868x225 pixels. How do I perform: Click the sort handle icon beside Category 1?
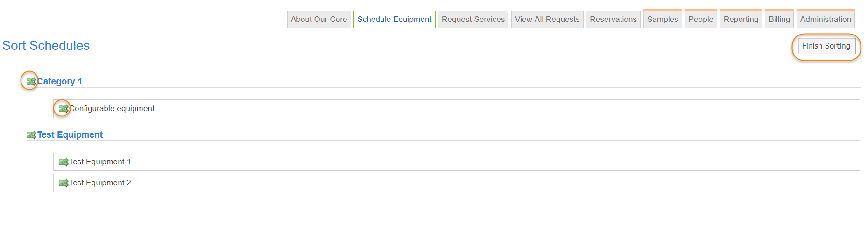tap(31, 82)
